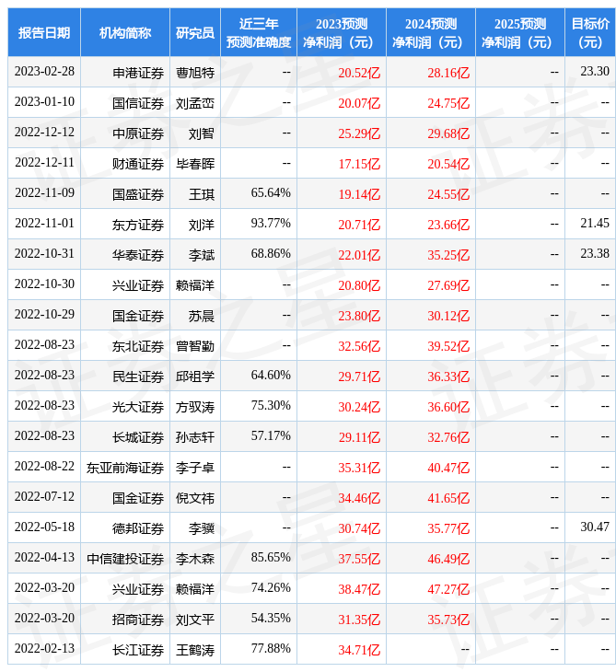Click the 报告日期 column header
This screenshot has height=672, width=616.
tap(44, 32)
